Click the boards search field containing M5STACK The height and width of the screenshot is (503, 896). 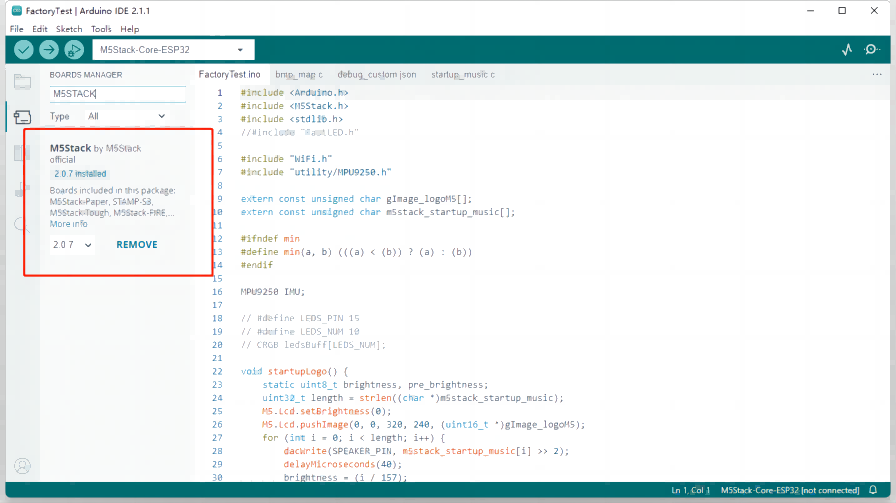[x=117, y=94]
